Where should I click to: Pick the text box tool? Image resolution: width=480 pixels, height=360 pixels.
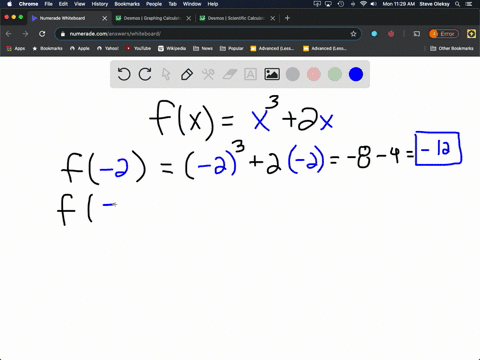click(250, 74)
